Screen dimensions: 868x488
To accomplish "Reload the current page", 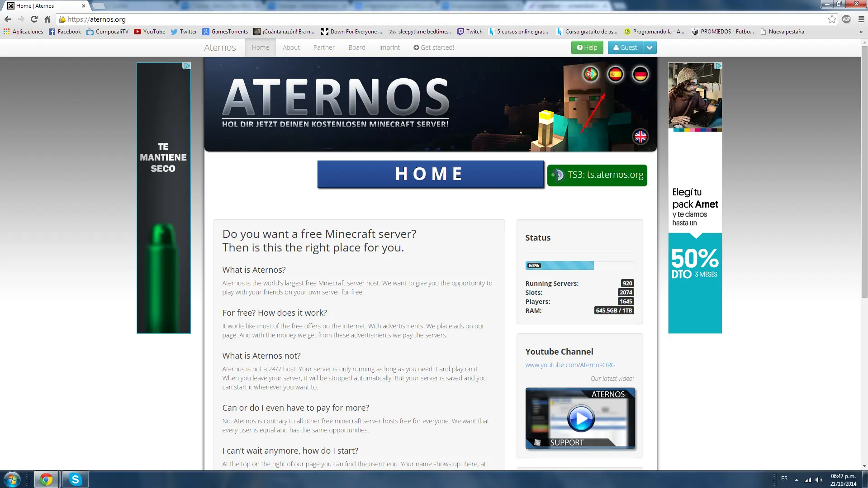I will (x=34, y=19).
